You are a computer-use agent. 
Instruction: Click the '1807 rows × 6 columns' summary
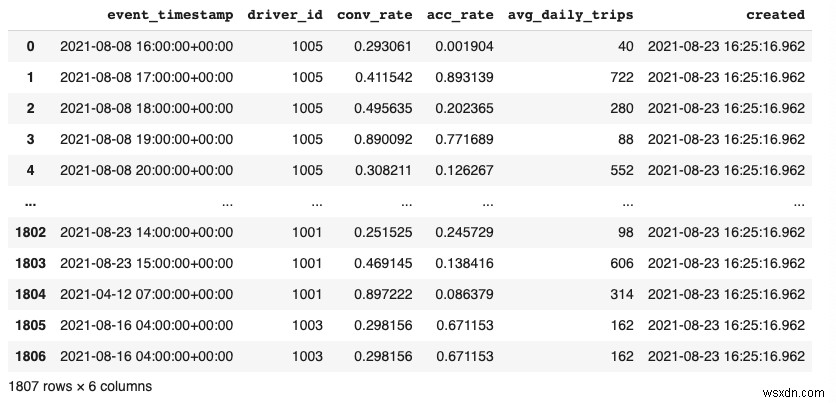(x=81, y=386)
